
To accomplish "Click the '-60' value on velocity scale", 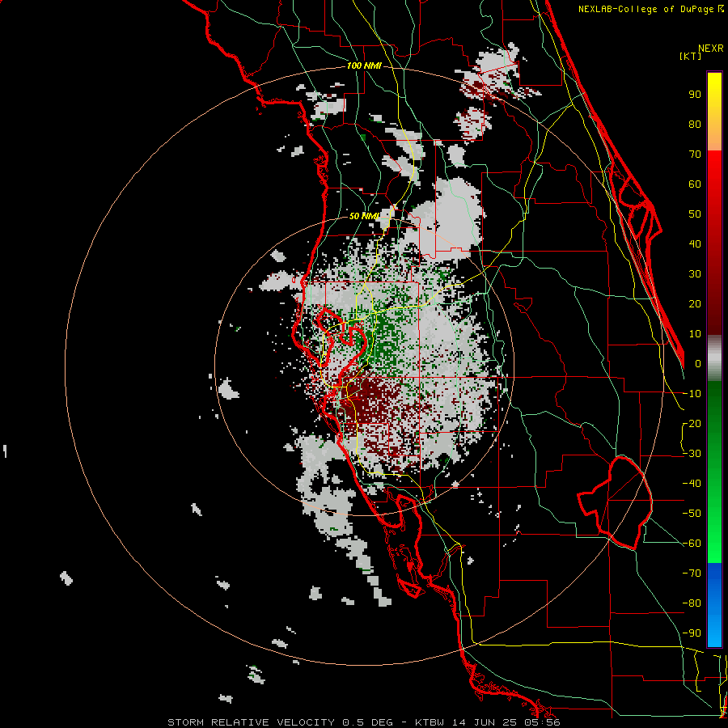I will click(x=692, y=544).
